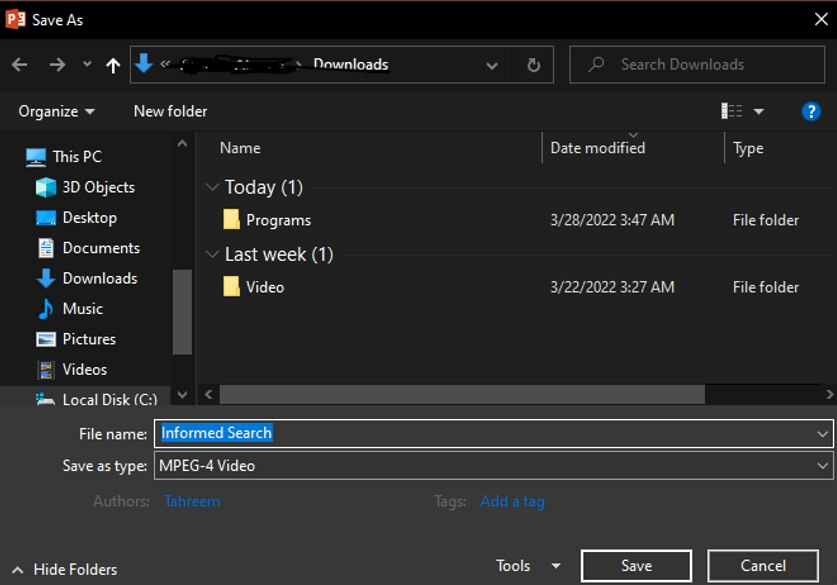Screen dimensions: 837x585
Task: Sort by the Name column header
Action: point(240,148)
